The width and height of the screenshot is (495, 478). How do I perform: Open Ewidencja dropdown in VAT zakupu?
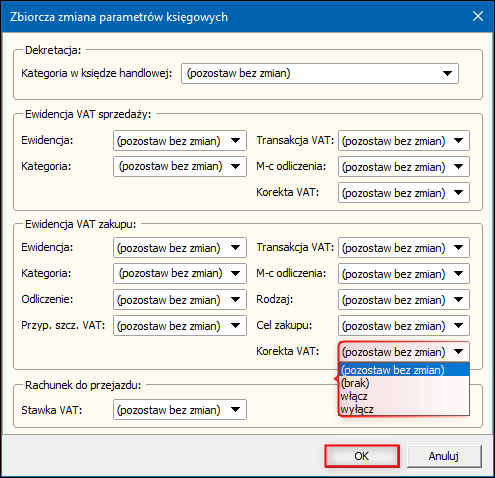tap(180, 248)
